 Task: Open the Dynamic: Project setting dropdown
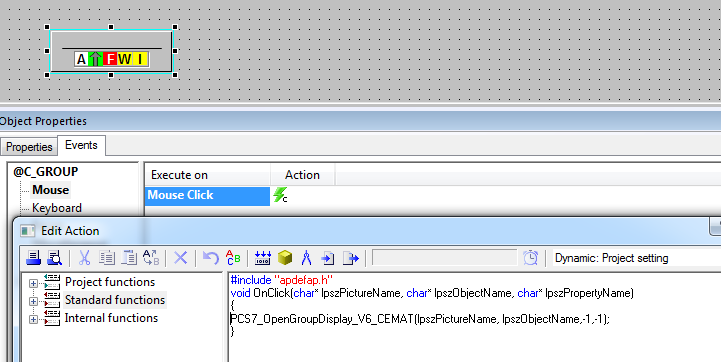pos(636,258)
